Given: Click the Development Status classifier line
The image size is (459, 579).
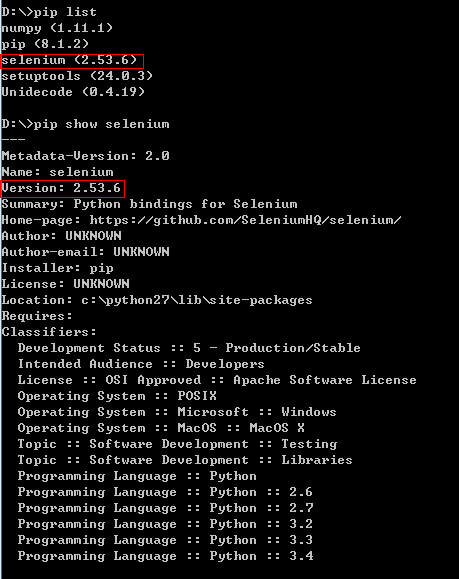Looking at the screenshot, I should 189,348.
